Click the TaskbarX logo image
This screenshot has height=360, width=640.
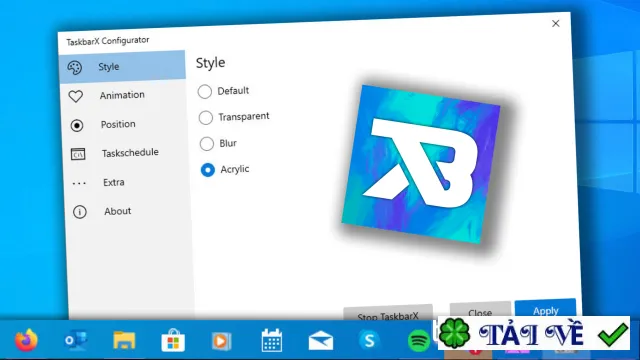coord(421,164)
